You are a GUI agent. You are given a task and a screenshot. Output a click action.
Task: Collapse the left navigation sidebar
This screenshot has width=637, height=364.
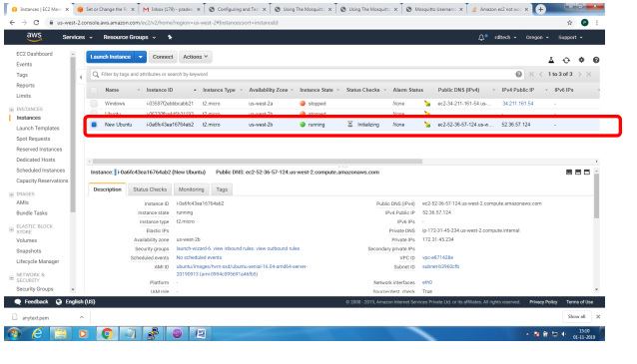(81, 77)
